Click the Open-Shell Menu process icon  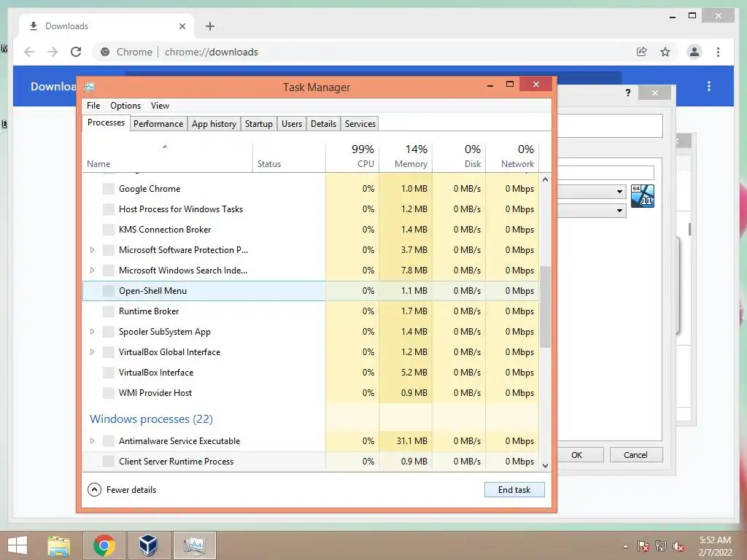(x=108, y=291)
